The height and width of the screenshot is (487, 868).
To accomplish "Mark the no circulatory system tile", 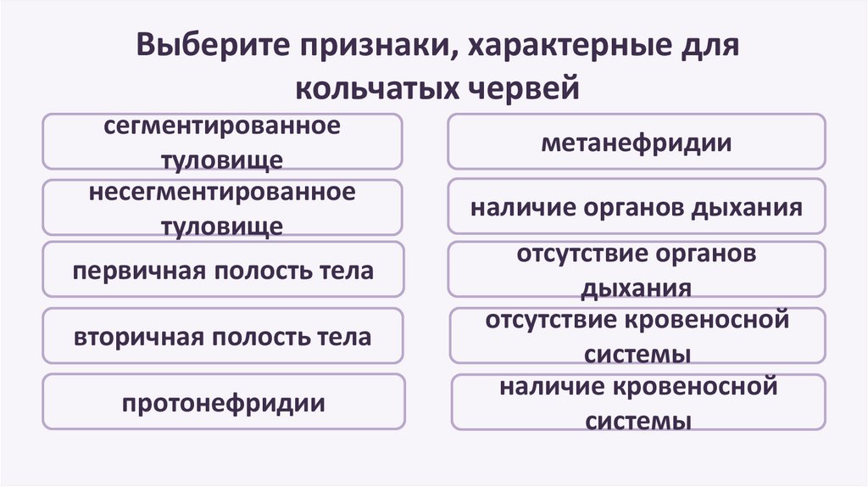I will (637, 336).
